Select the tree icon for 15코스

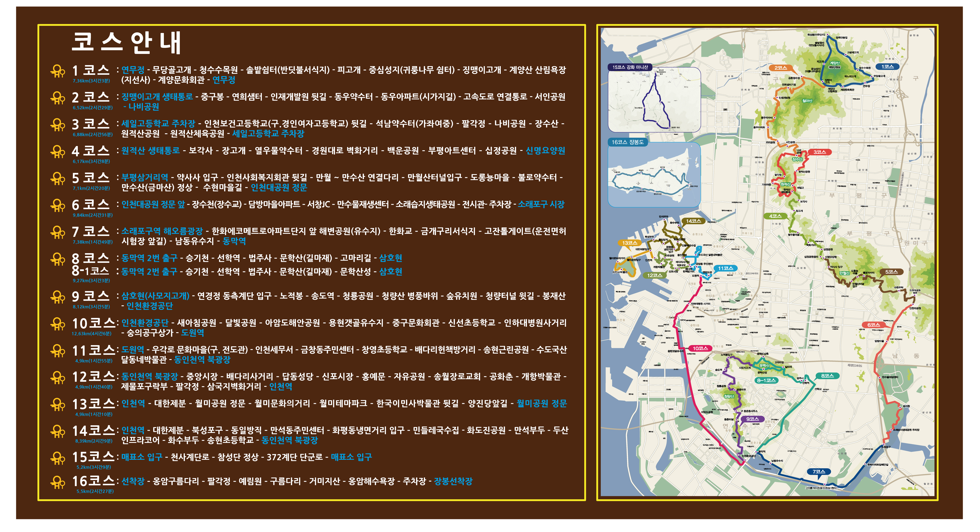coord(58,458)
